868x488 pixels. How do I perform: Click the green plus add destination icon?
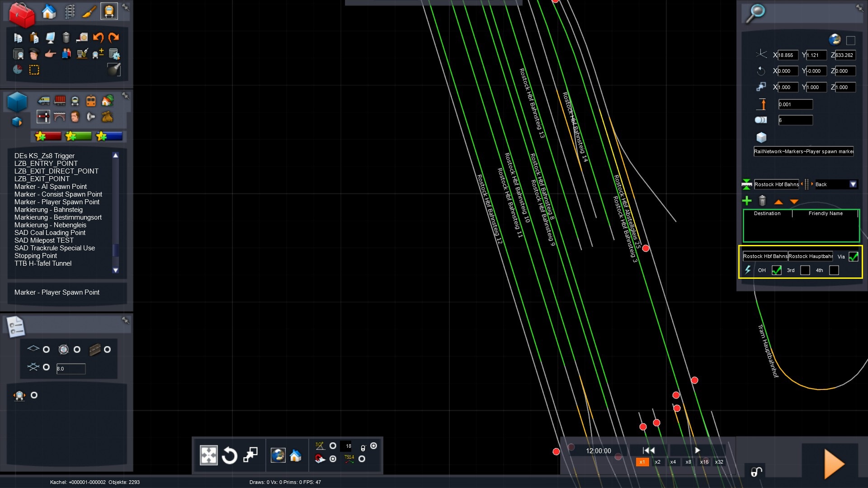[747, 201]
